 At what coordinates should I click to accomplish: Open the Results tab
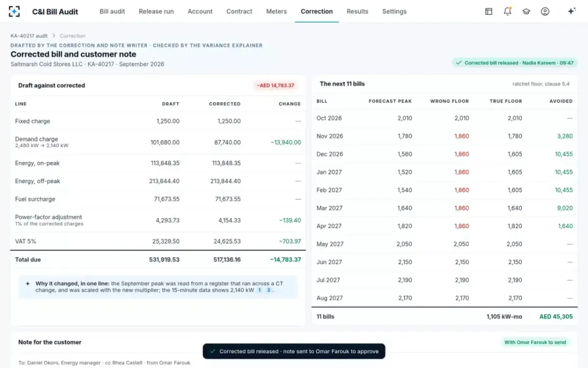pos(357,11)
